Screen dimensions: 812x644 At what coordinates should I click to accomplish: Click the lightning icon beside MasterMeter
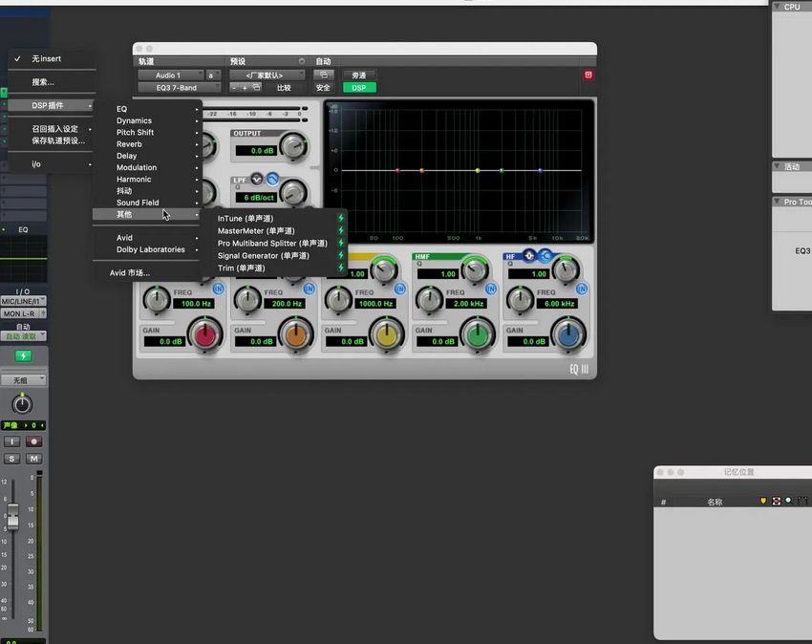tap(341, 230)
